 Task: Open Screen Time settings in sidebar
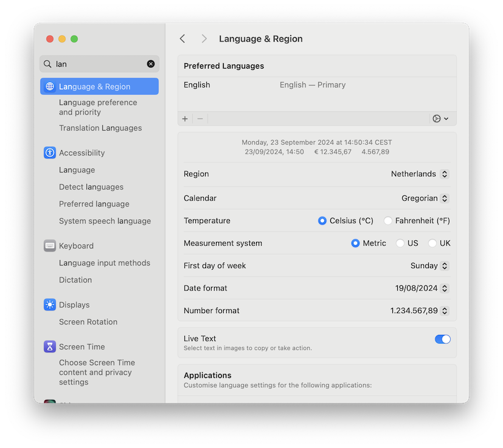tap(82, 346)
